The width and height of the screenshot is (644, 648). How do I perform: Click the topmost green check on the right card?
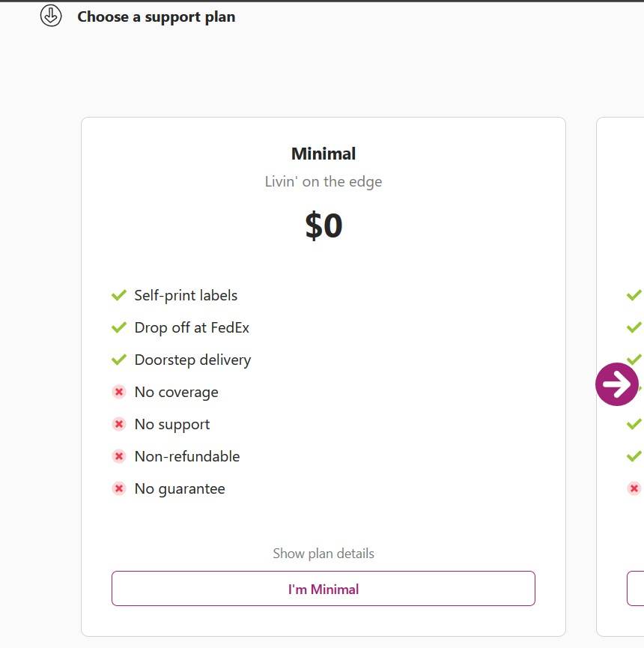[x=634, y=295]
